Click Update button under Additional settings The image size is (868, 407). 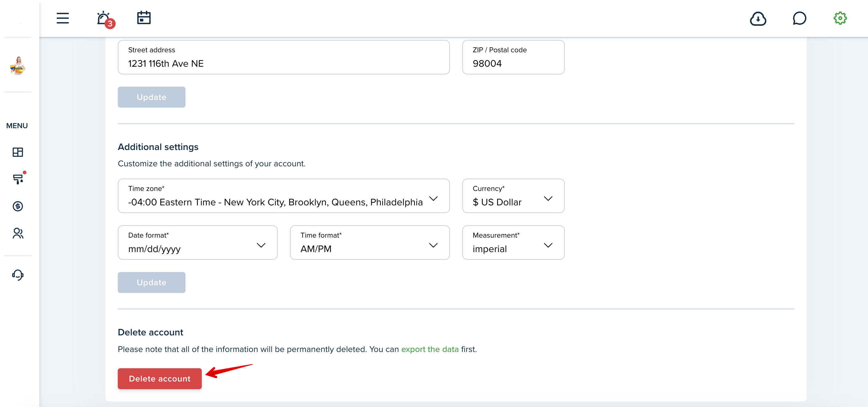(x=152, y=283)
